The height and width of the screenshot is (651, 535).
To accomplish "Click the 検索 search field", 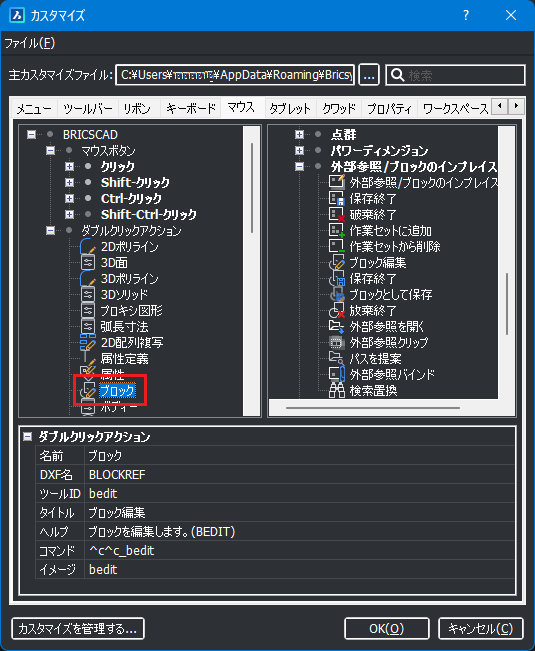I will 455,75.
